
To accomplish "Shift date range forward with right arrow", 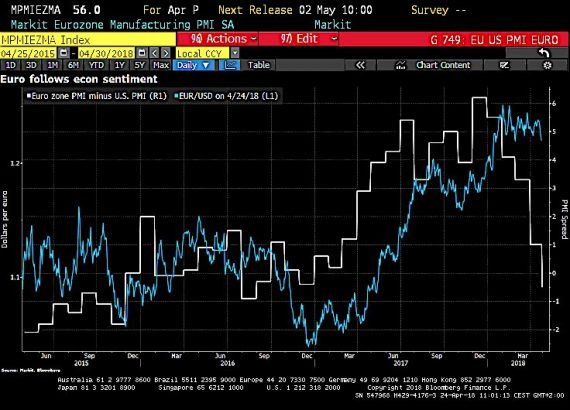I will (165, 53).
